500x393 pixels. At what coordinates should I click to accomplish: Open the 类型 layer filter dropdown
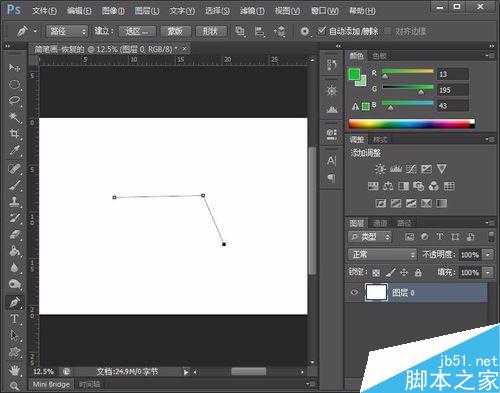click(370, 237)
